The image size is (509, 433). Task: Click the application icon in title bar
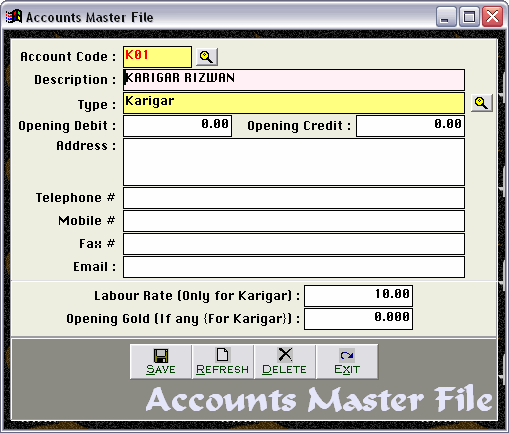pyautogui.click(x=14, y=16)
